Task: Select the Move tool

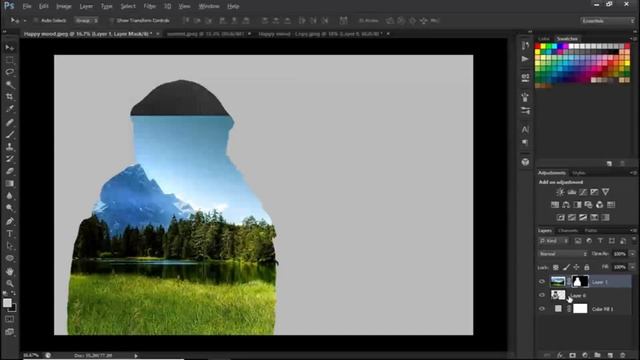Action: pyautogui.click(x=10, y=48)
